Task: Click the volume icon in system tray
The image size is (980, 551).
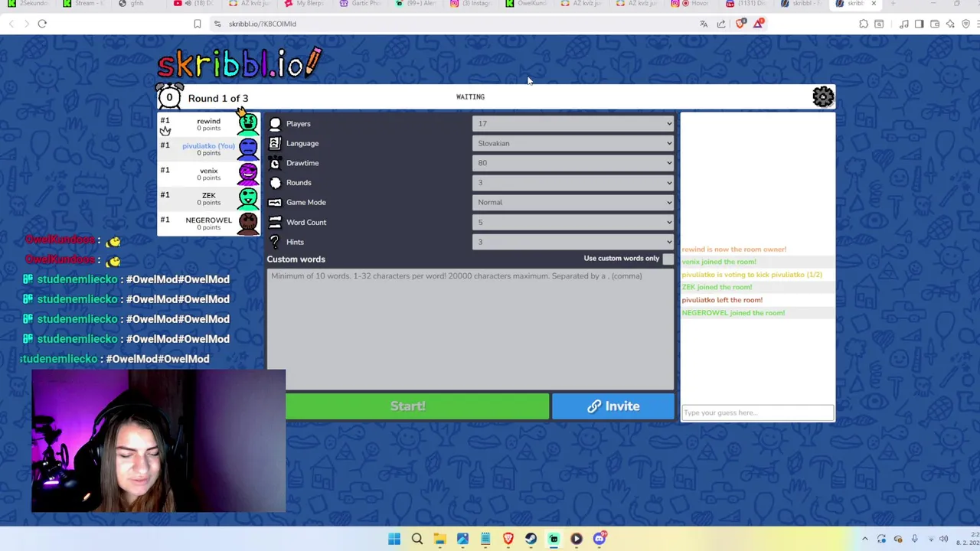Action: [x=944, y=539]
